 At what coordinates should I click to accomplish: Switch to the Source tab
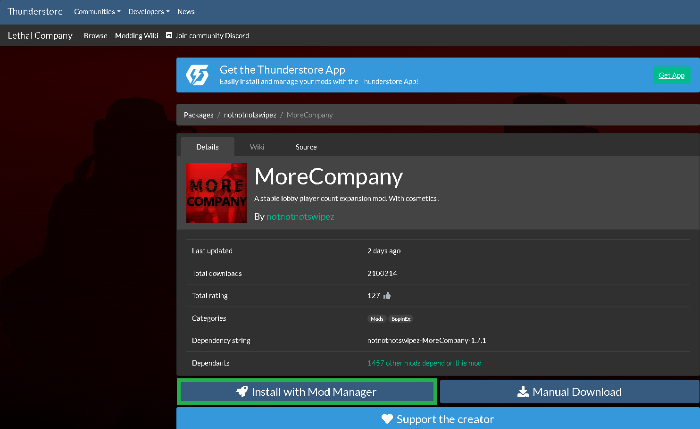pos(306,147)
